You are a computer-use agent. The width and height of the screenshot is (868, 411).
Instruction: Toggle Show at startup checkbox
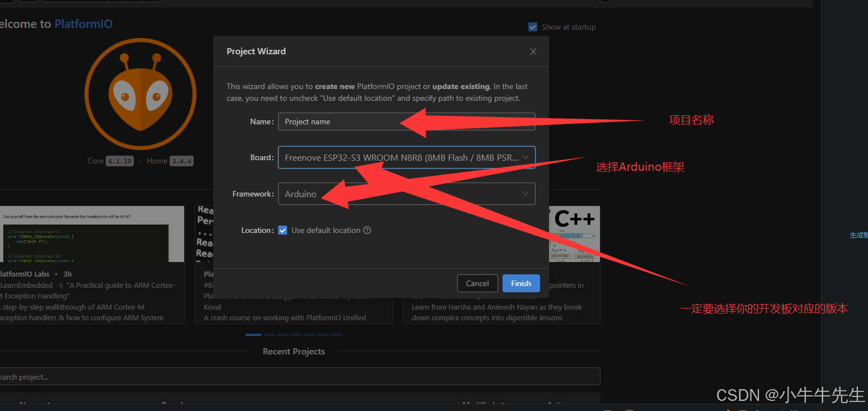(533, 27)
